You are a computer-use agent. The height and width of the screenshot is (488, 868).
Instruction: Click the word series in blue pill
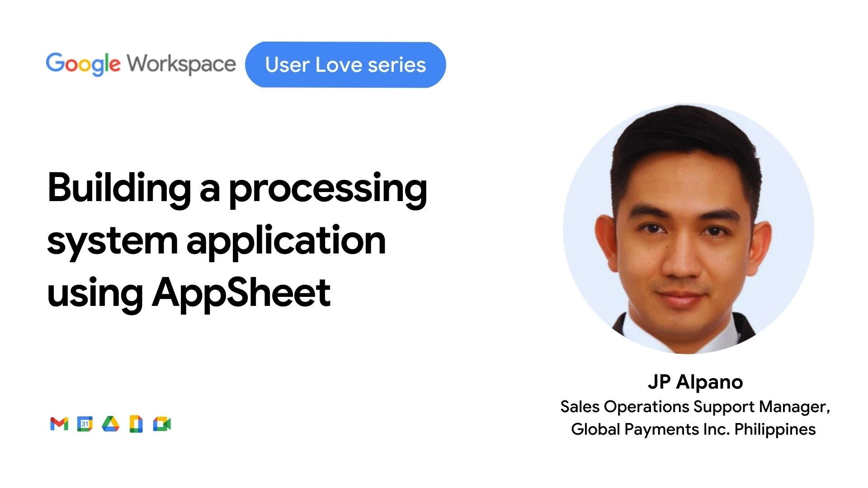pos(396,65)
